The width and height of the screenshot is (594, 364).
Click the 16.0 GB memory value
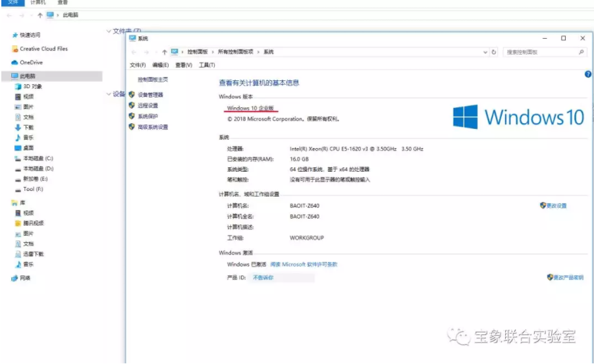(299, 159)
